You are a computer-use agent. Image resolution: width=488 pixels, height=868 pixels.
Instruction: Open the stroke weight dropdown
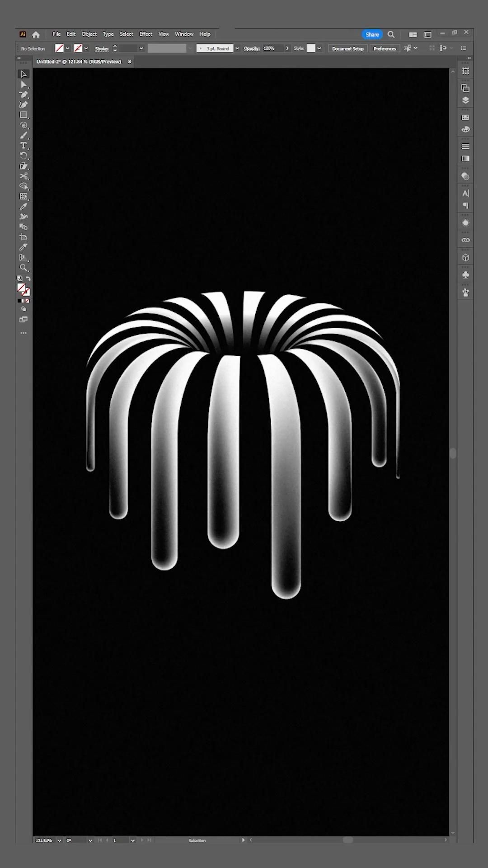(141, 48)
